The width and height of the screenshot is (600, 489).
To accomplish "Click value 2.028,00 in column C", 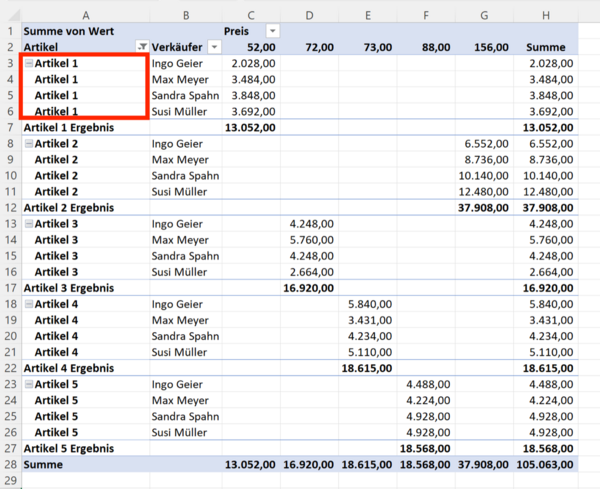I will (x=253, y=64).
